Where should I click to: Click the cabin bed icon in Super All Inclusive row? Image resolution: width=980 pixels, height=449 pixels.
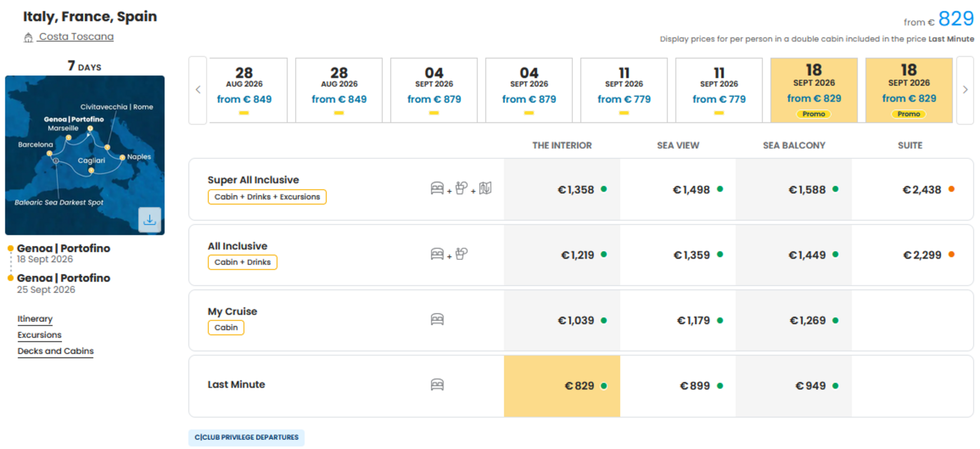click(x=437, y=189)
